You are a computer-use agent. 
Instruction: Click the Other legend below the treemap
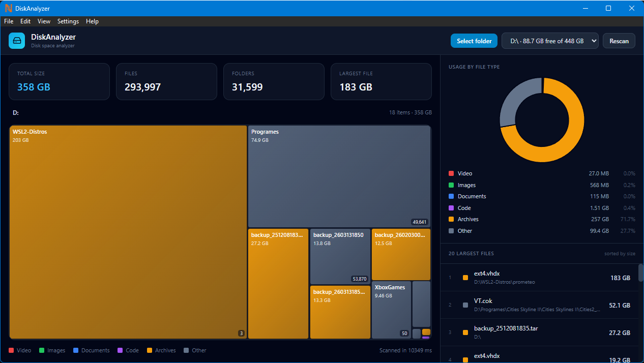point(195,350)
